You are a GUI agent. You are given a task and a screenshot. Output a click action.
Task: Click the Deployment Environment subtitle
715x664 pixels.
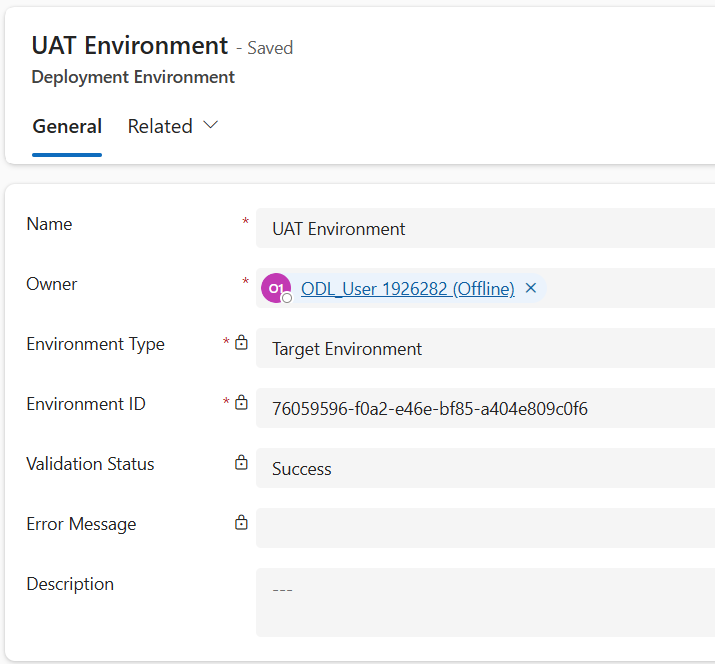click(x=133, y=77)
